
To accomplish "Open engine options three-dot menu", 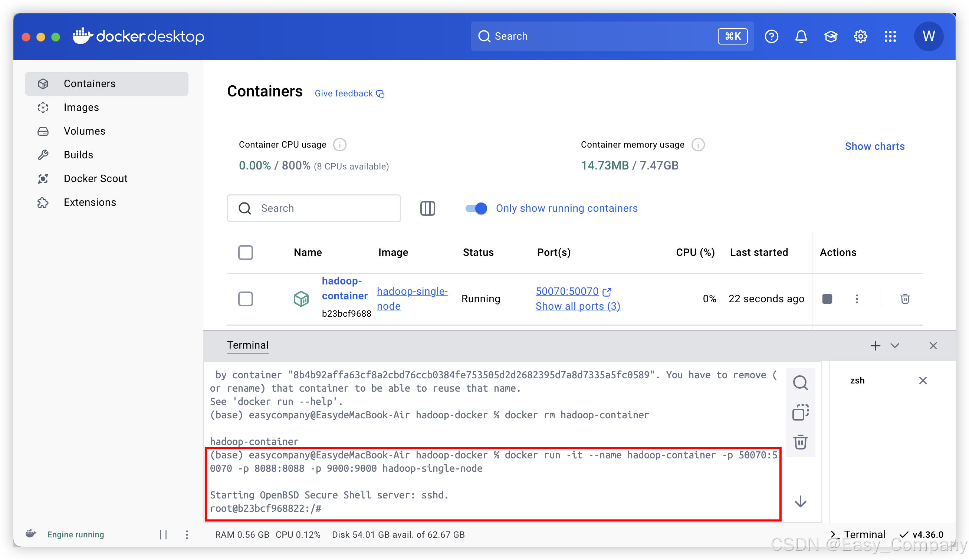I will tap(187, 534).
